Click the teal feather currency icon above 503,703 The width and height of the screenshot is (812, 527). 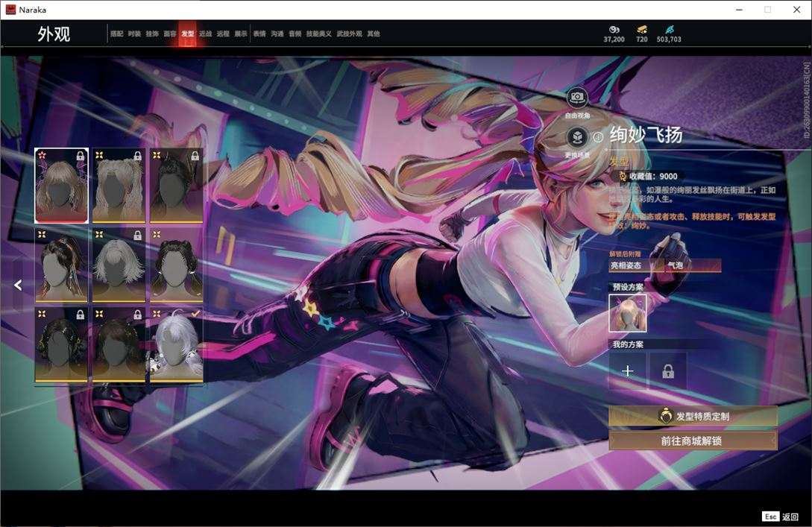(669, 30)
